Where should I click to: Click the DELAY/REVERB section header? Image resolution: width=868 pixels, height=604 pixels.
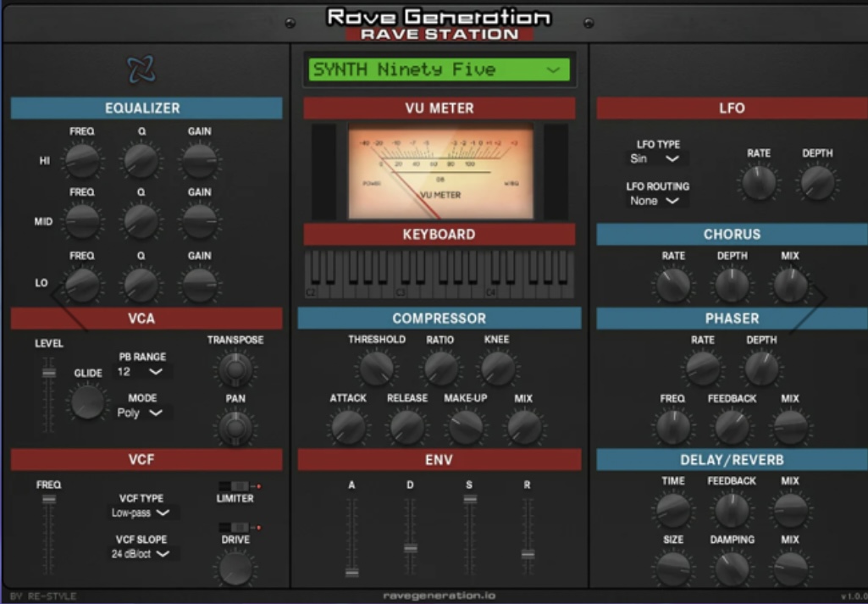pos(732,459)
